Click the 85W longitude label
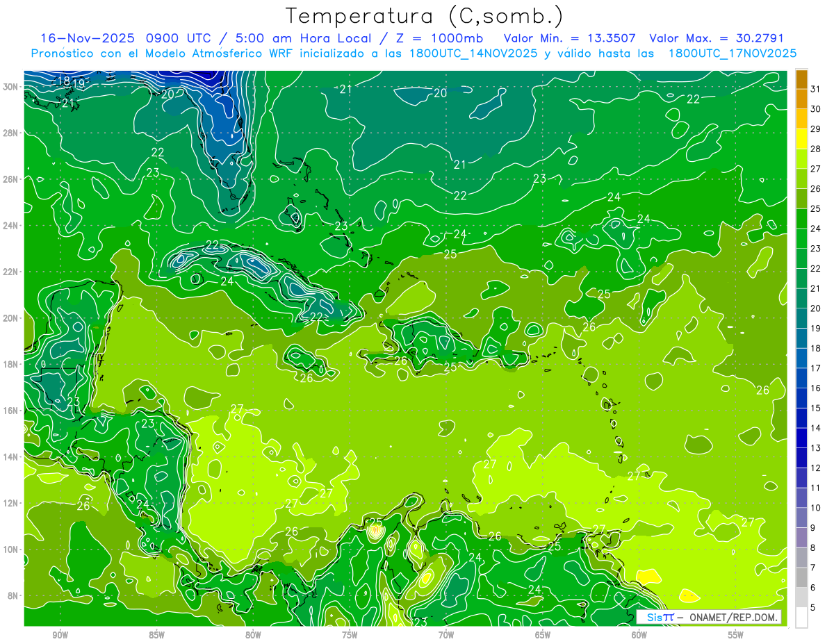Screen dimensions: 834x644 pos(156,634)
